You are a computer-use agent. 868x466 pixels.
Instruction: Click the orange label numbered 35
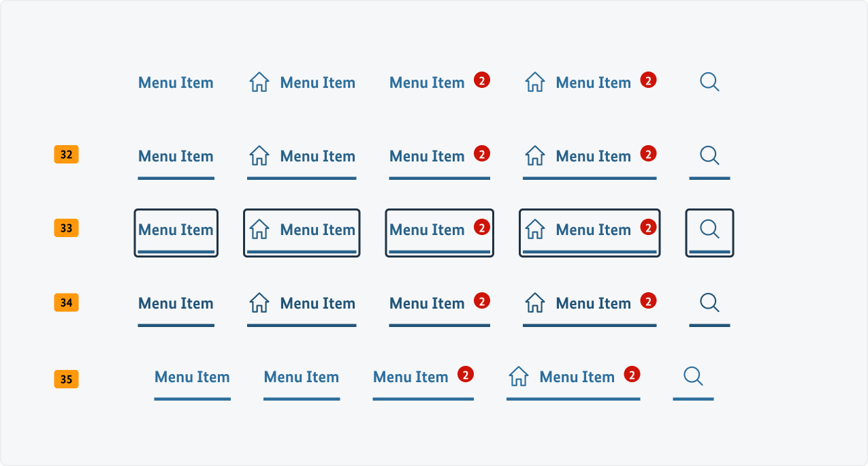tap(65, 379)
